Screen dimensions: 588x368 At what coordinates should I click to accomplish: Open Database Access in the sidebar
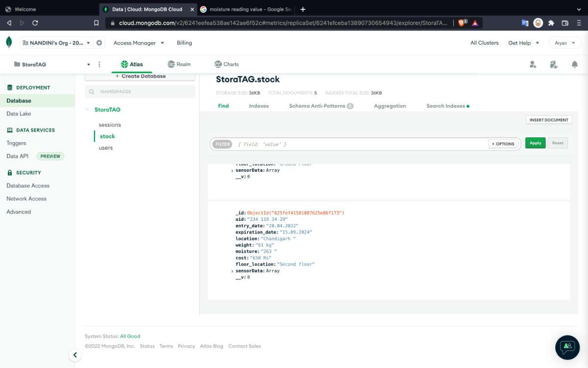click(x=28, y=186)
